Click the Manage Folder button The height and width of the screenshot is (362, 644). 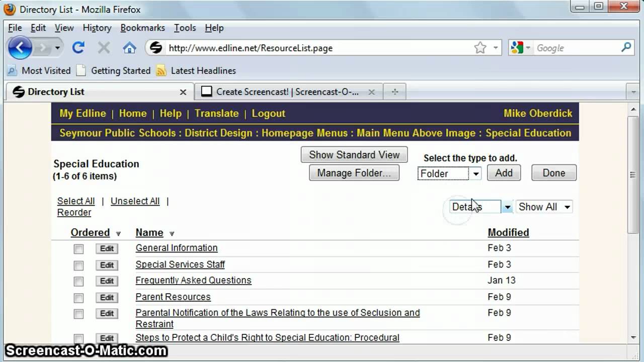pyautogui.click(x=354, y=173)
